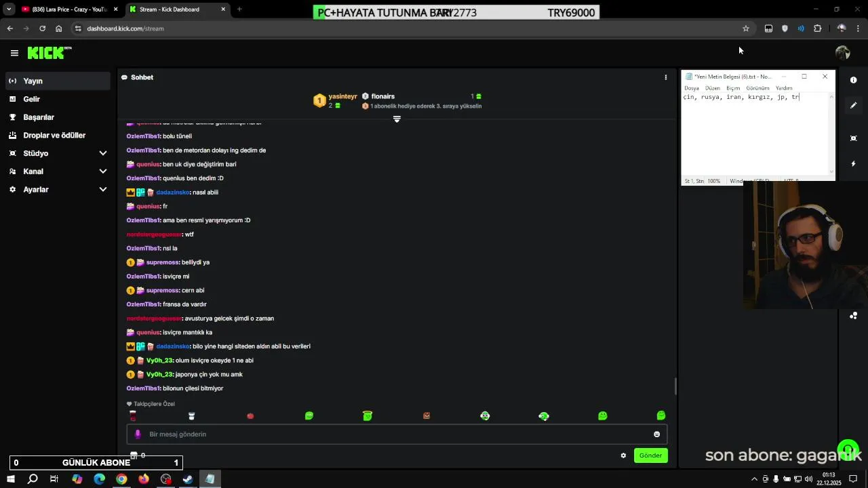Click Vy0h_23 in japonya çin message
Image resolution: width=868 pixels, height=488 pixels.
click(159, 375)
